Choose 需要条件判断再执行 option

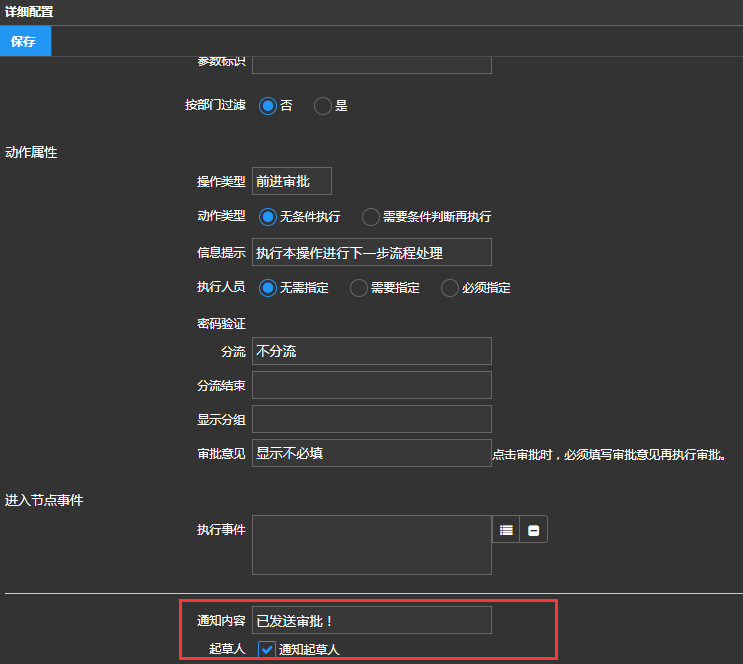pyautogui.click(x=371, y=216)
